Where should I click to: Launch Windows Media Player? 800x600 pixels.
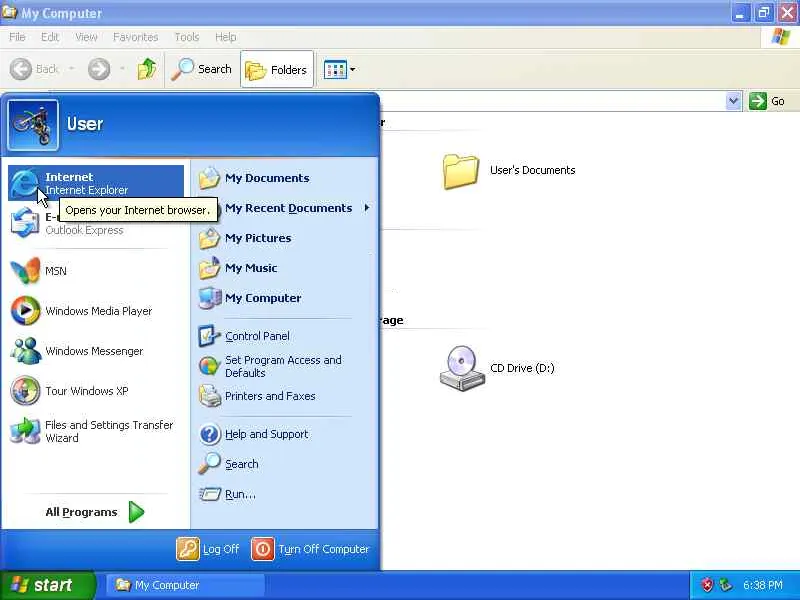96,311
